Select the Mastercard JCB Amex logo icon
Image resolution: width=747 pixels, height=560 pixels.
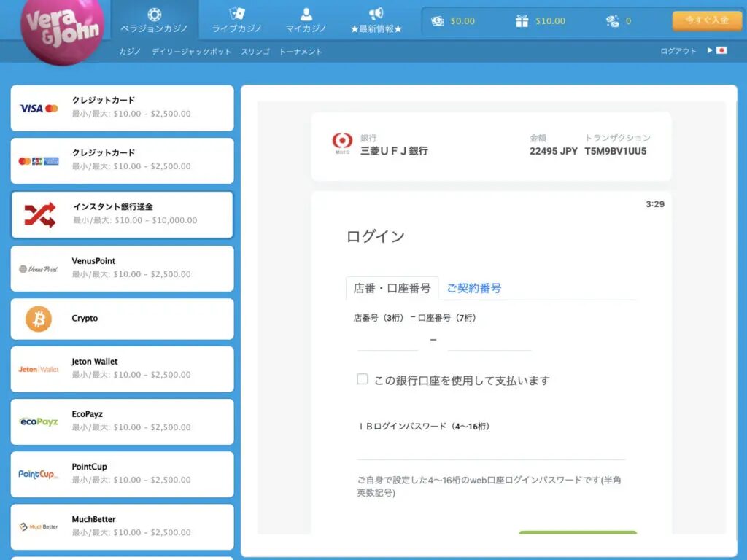39,161
